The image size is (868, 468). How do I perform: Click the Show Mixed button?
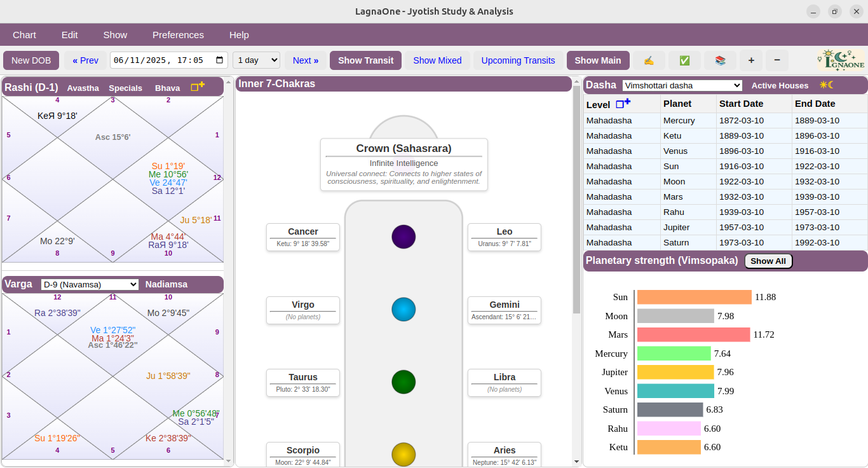[437, 60]
